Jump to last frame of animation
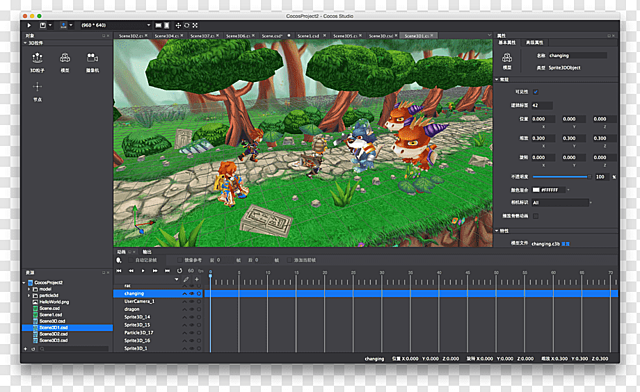 [x=167, y=271]
